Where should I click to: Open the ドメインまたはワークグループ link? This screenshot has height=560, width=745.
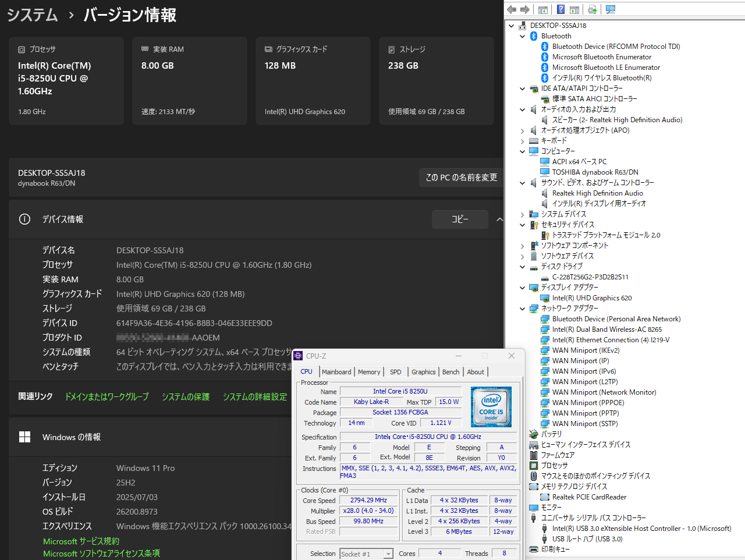pos(107,396)
